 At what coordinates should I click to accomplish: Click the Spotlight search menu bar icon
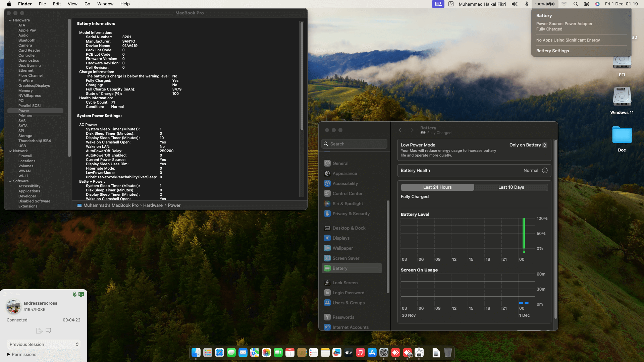pos(576,4)
